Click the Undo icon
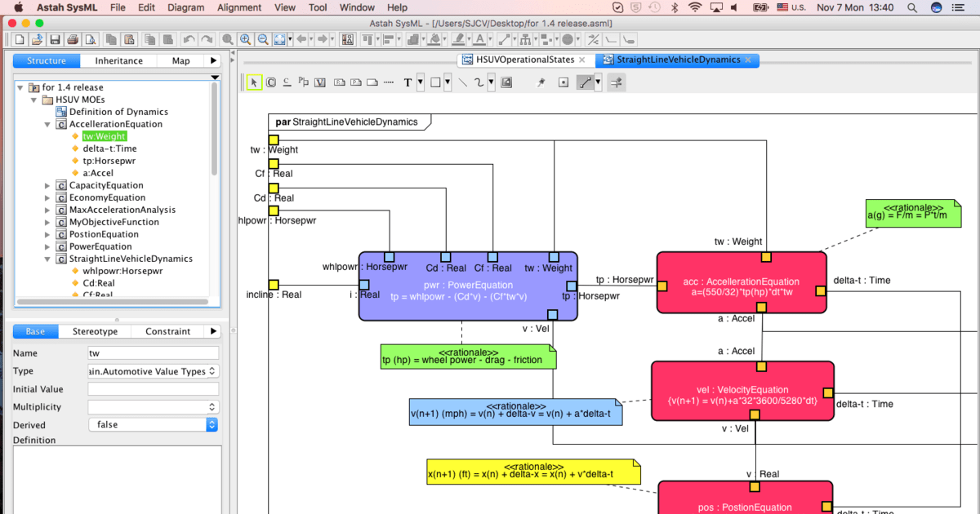Image resolution: width=980 pixels, height=514 pixels. tap(190, 38)
